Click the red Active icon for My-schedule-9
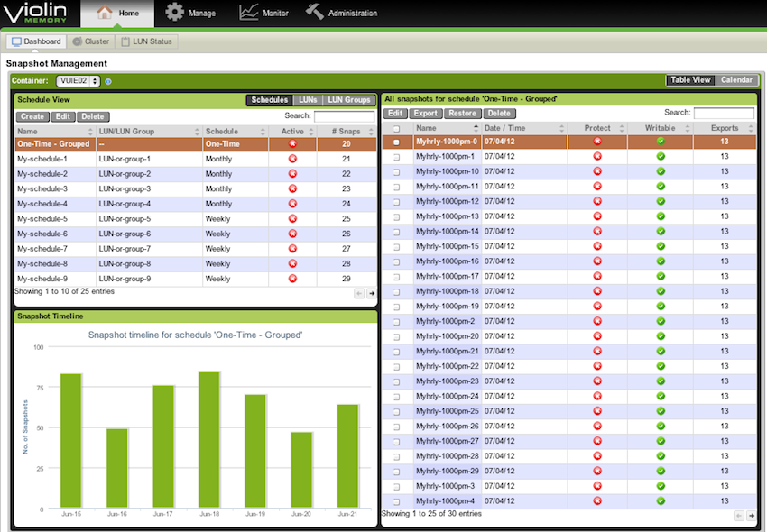This screenshot has height=532, width=767. (x=292, y=279)
